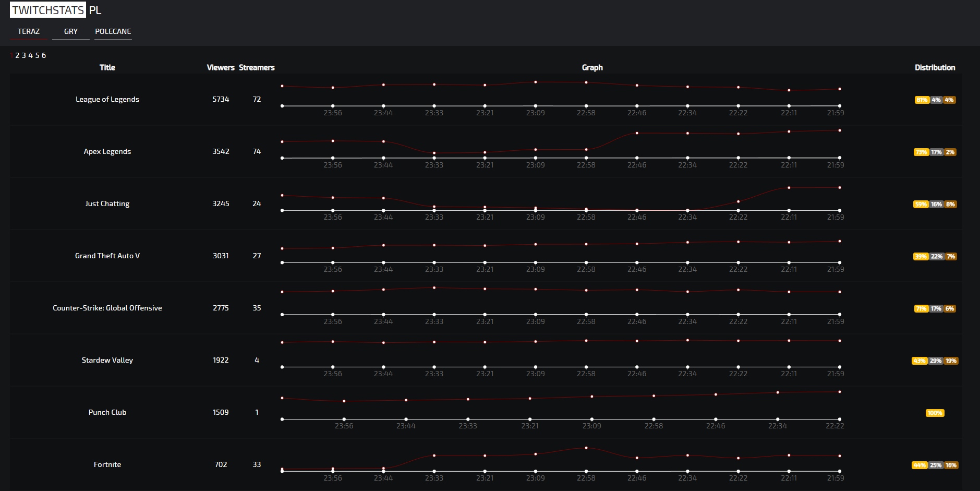The width and height of the screenshot is (980, 491).
Task: Click red viewer point above 22:11 in Just Chatting graph
Action: coord(789,187)
